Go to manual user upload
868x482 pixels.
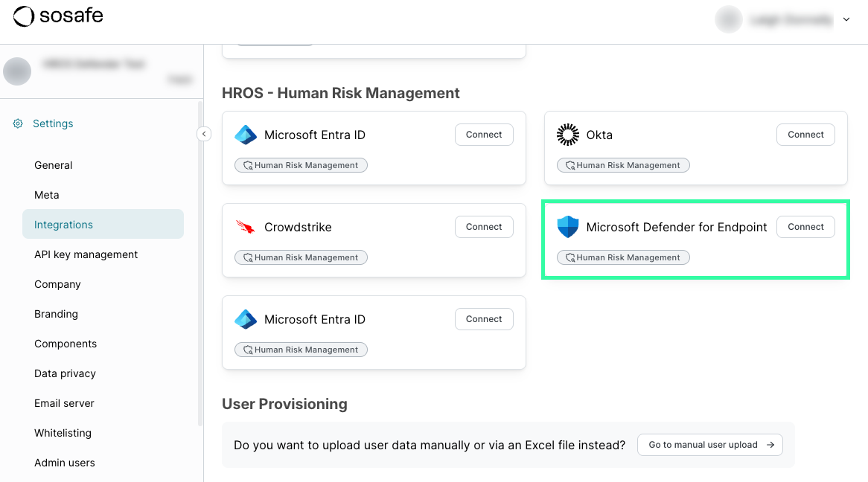coord(709,445)
